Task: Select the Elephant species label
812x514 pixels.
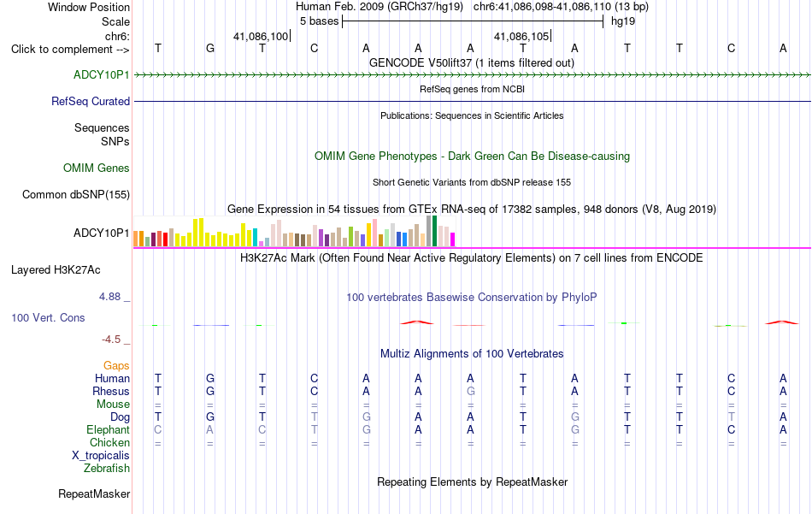Action: pos(108,429)
